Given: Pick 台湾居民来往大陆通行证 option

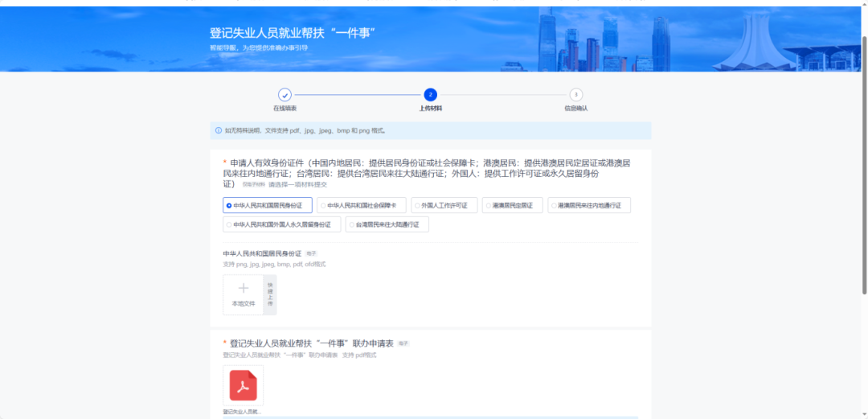Looking at the screenshot, I should pos(387,224).
